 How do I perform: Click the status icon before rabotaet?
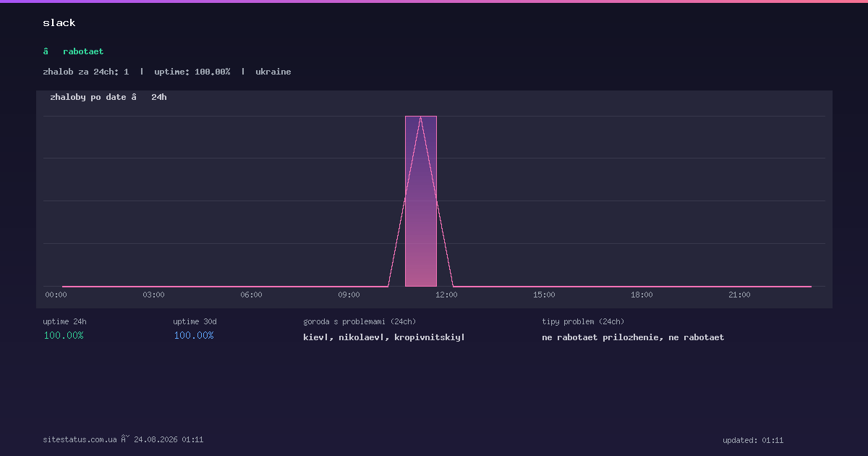pos(46,51)
